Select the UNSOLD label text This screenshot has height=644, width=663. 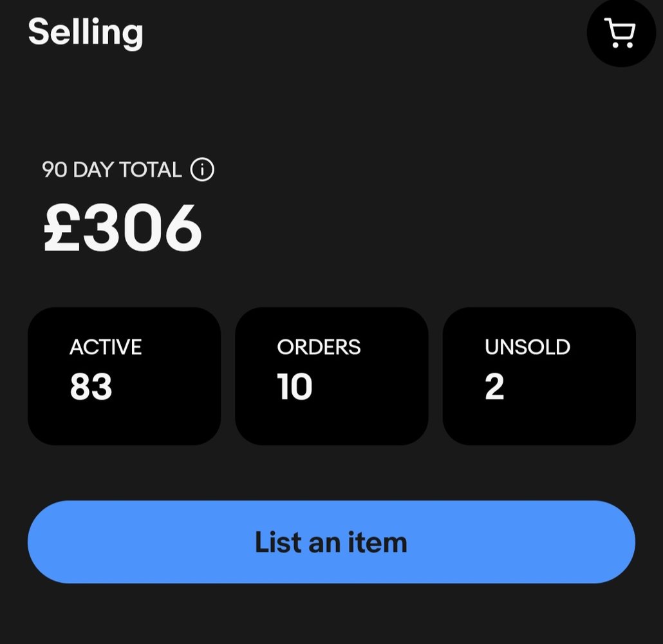tap(527, 347)
